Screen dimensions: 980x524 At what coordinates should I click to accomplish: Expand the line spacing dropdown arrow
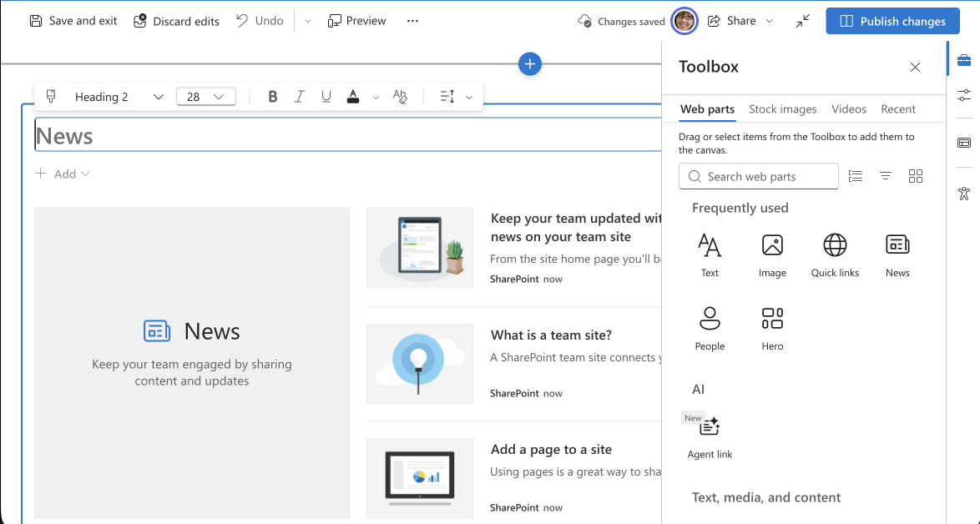click(469, 97)
